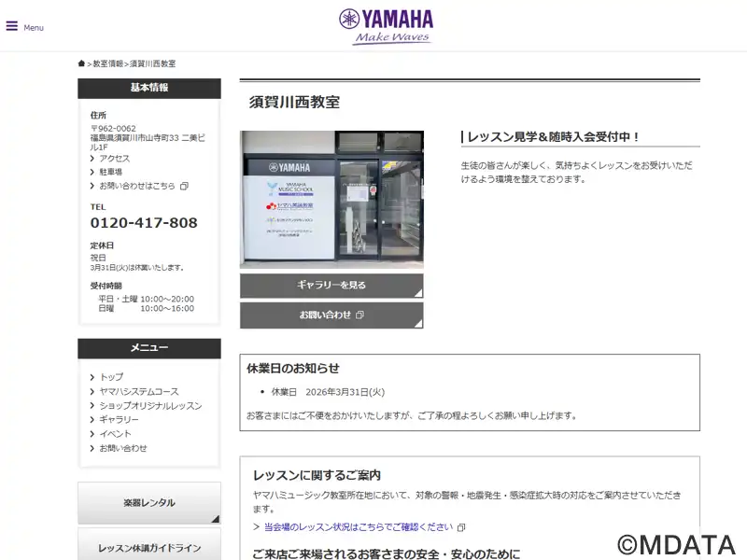Image resolution: width=747 pixels, height=560 pixels.
Task: Select トップ in the menu list
Action: [111, 377]
